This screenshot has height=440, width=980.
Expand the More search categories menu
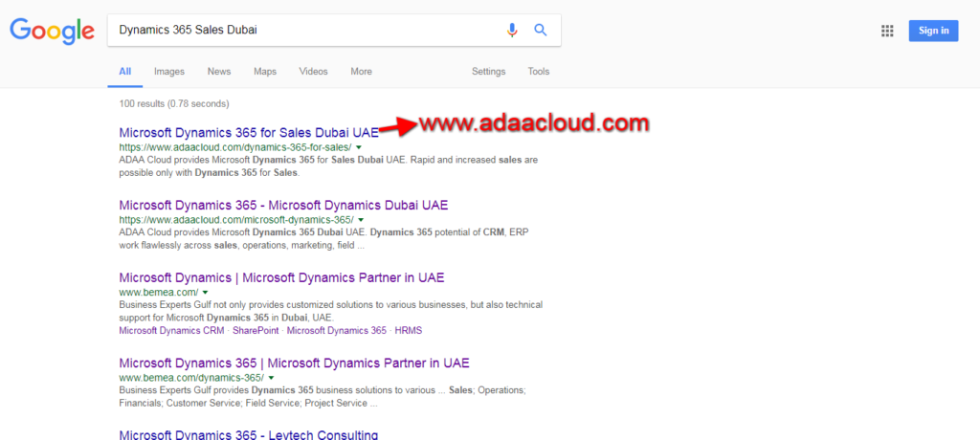pyautogui.click(x=361, y=72)
